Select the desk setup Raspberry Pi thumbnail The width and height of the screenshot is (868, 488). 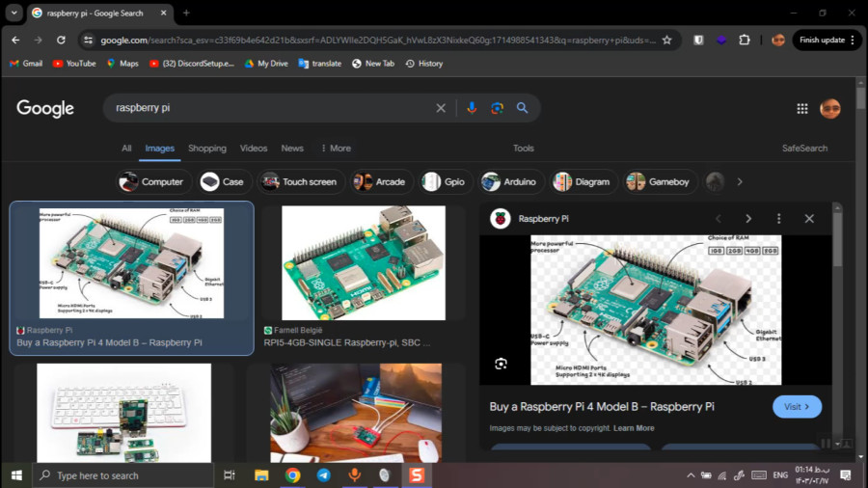[x=356, y=413]
